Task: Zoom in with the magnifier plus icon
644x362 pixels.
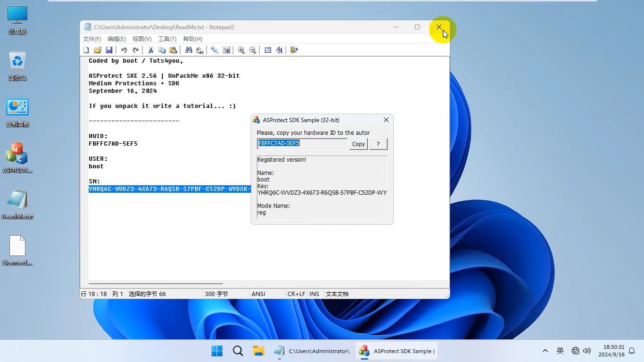Action: pyautogui.click(x=241, y=50)
